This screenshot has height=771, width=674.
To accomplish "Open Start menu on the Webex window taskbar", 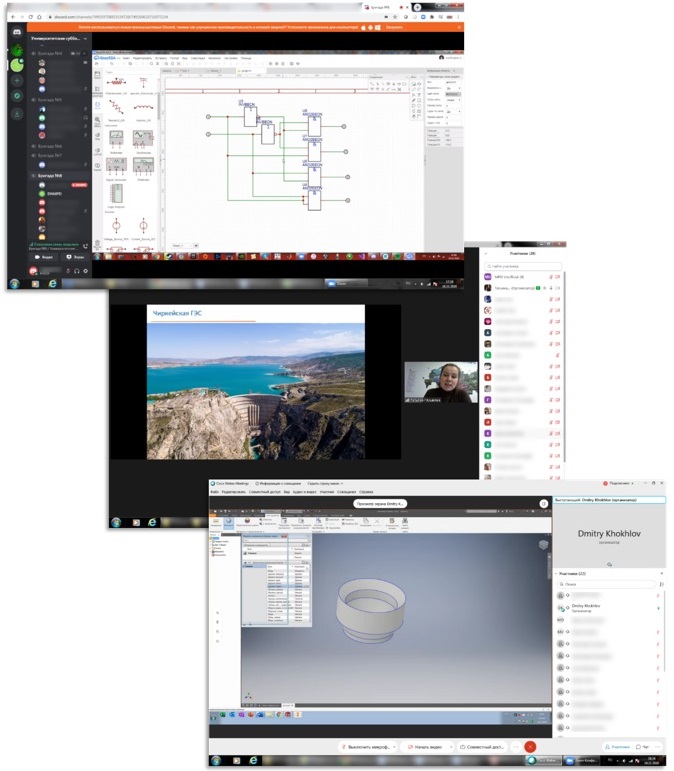I will pyautogui.click(x=216, y=761).
